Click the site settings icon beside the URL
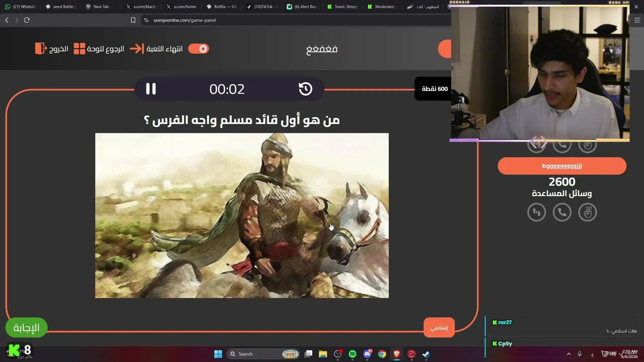Image resolution: width=644 pixels, height=362 pixels. pos(146,20)
